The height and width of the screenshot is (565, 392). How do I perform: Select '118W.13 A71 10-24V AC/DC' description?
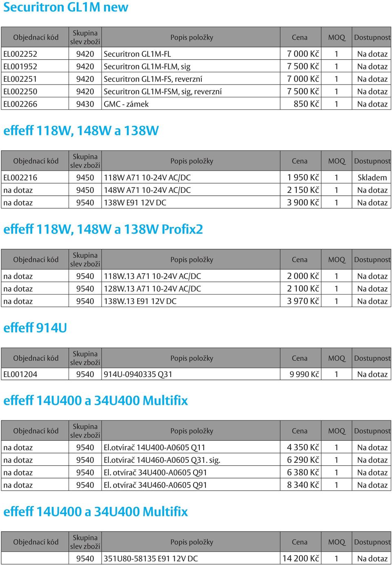click(152, 277)
